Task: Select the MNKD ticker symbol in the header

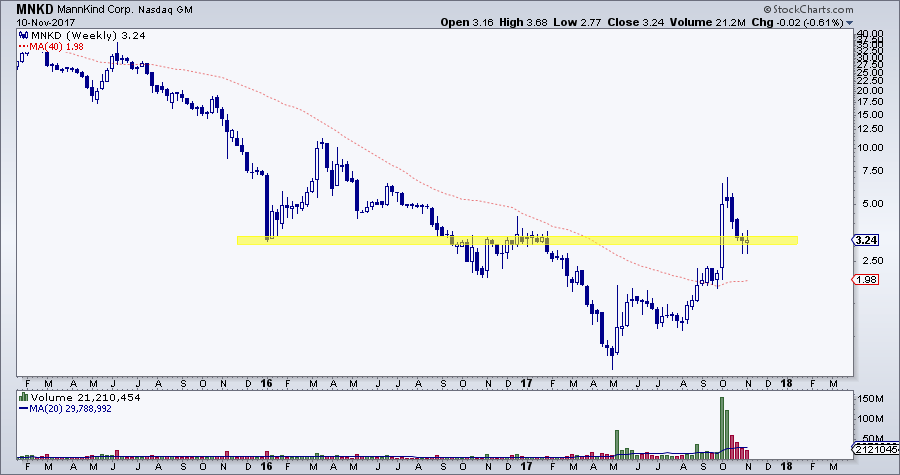Action: point(34,10)
